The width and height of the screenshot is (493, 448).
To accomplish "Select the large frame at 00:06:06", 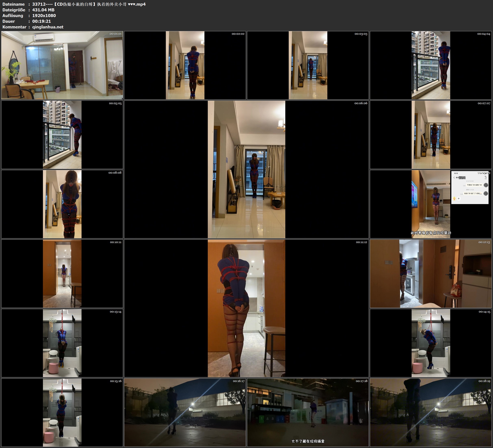I will [x=246, y=169].
